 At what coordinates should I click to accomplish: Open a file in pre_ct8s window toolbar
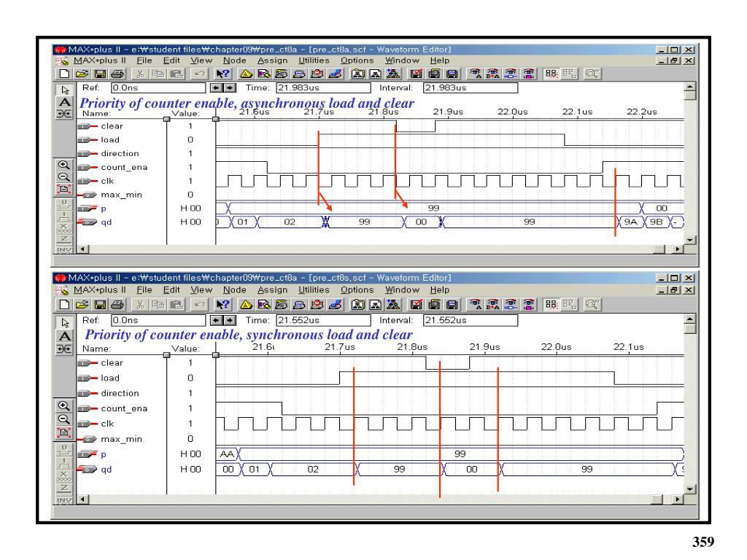point(82,305)
